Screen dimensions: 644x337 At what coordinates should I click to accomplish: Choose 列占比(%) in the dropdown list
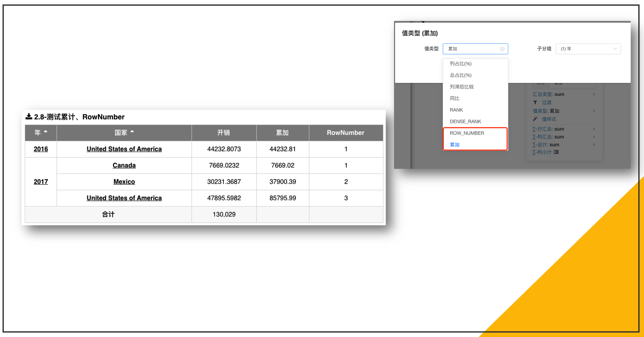461,64
